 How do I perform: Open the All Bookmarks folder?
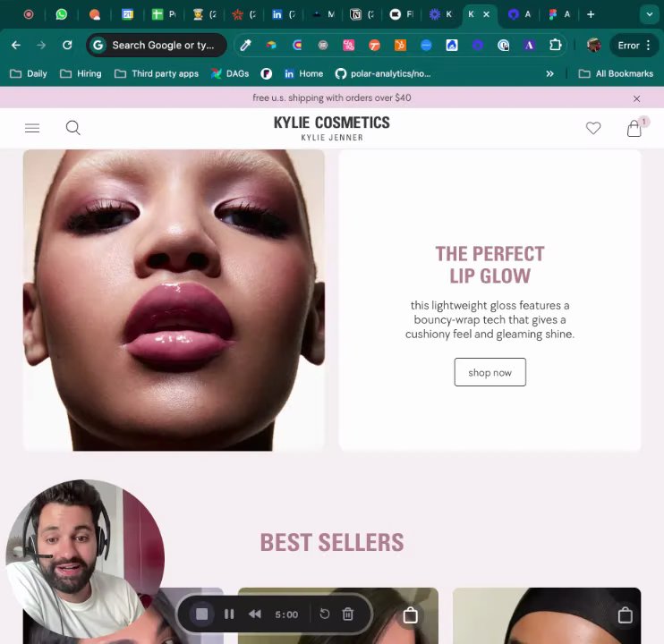click(x=616, y=73)
